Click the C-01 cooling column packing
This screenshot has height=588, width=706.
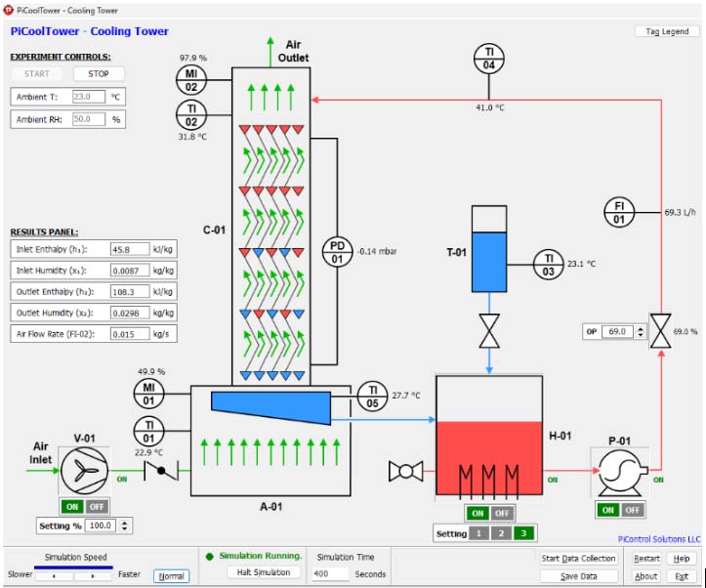pyautogui.click(x=271, y=252)
